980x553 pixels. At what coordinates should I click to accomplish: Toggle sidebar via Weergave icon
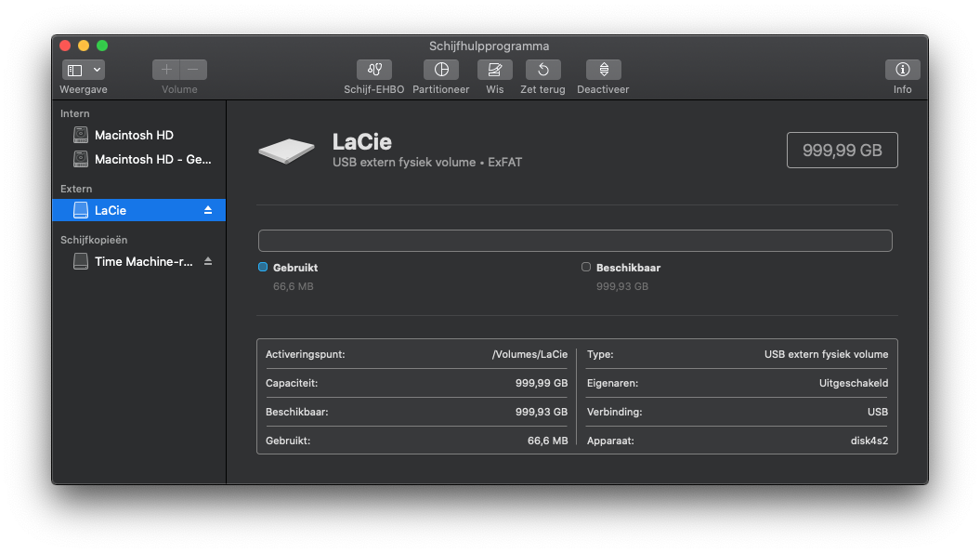point(75,70)
